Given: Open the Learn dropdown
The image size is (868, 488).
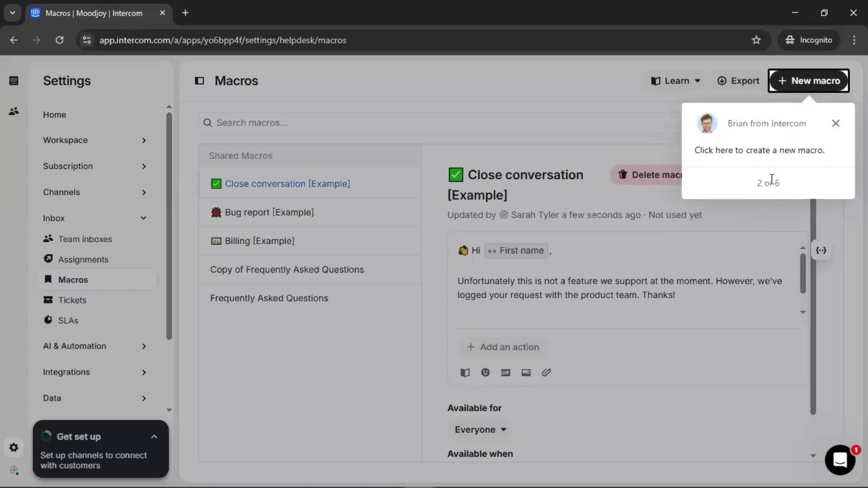Looking at the screenshot, I should (676, 81).
